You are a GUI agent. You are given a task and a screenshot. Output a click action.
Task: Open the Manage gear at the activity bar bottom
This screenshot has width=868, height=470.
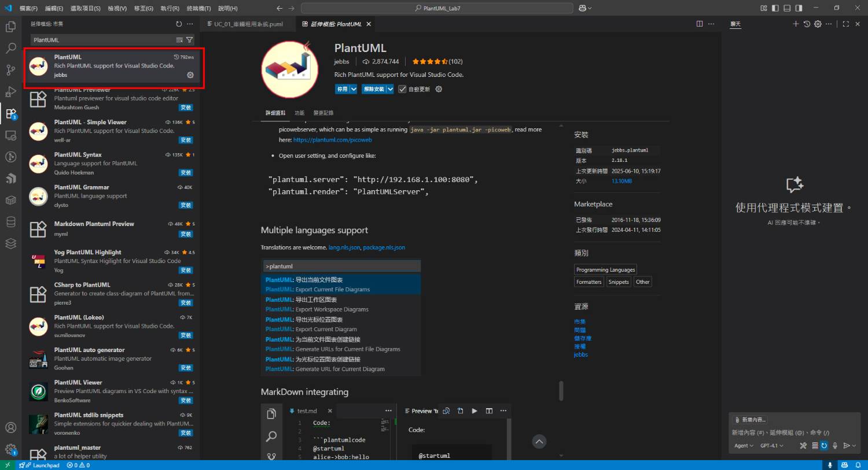[x=10, y=449]
